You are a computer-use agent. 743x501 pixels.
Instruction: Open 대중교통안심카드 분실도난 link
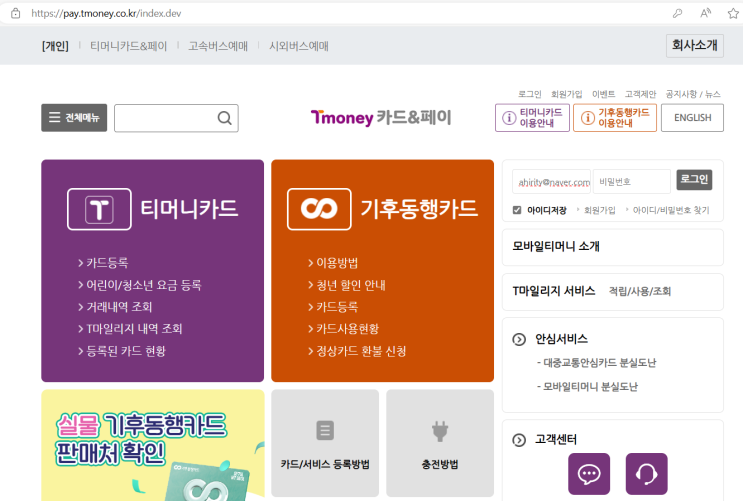(x=597, y=363)
